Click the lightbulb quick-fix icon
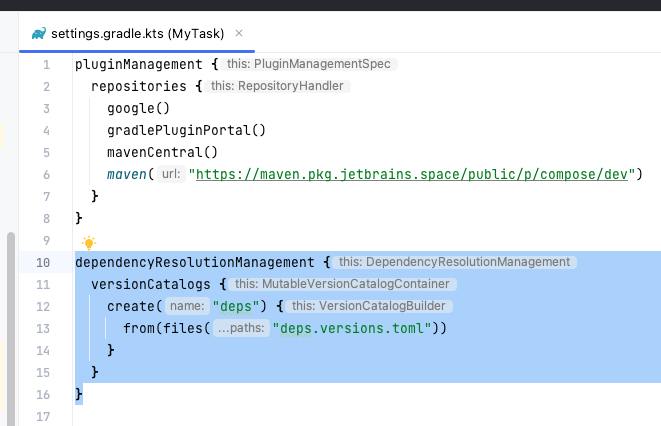Viewport: 661px width, 426px height. [88, 242]
